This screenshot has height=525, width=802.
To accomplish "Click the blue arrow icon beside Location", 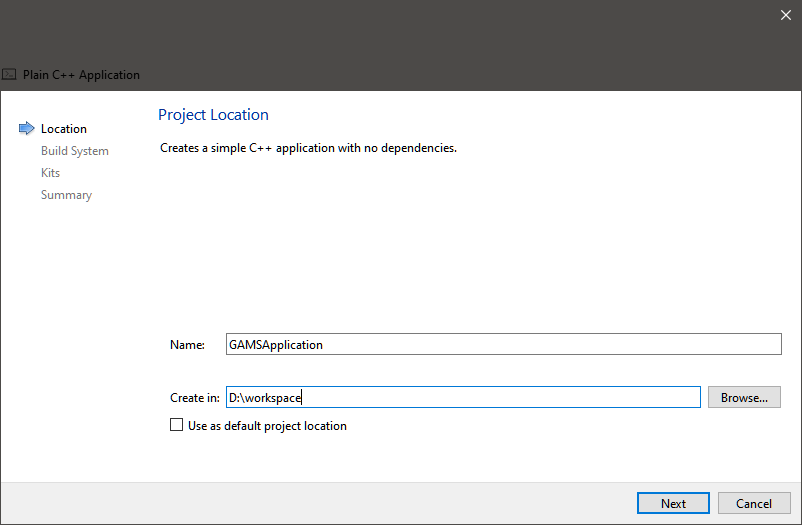I will coord(26,128).
